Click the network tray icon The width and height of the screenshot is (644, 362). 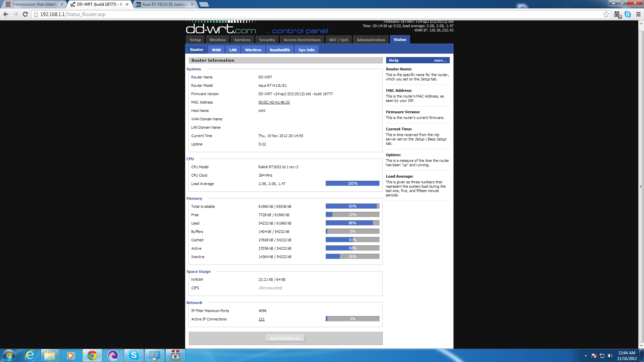pyautogui.click(x=602, y=356)
